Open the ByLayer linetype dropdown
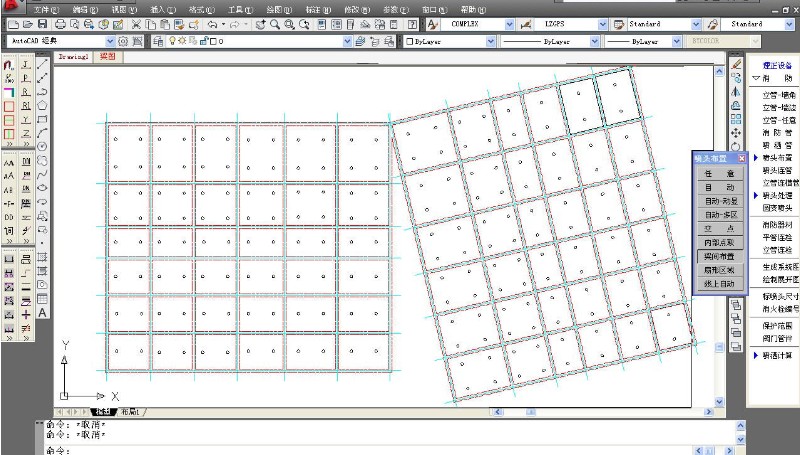Image resolution: width=800 pixels, height=455 pixels. 594,41
